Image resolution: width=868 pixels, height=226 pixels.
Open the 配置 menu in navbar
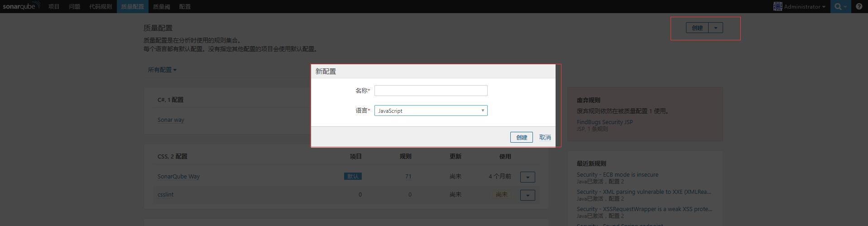[185, 6]
